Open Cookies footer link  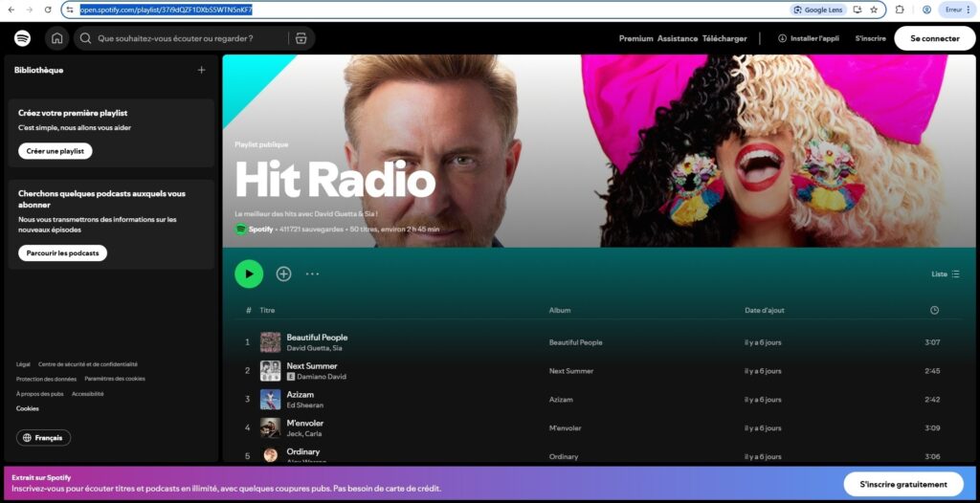28,408
